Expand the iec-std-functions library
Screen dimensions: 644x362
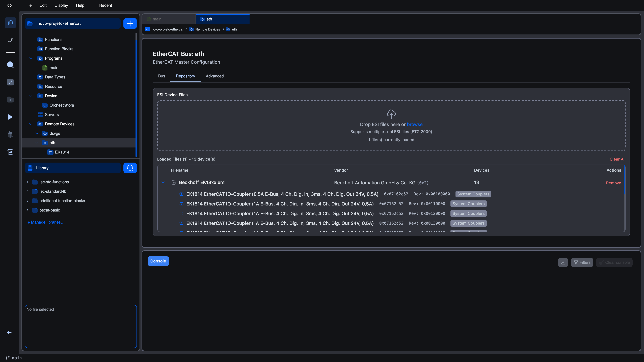pos(28,182)
